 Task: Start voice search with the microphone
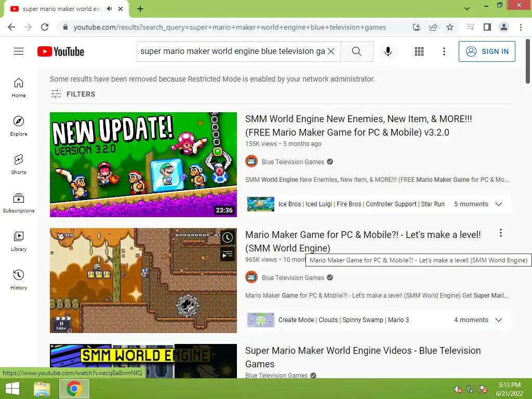388,51
